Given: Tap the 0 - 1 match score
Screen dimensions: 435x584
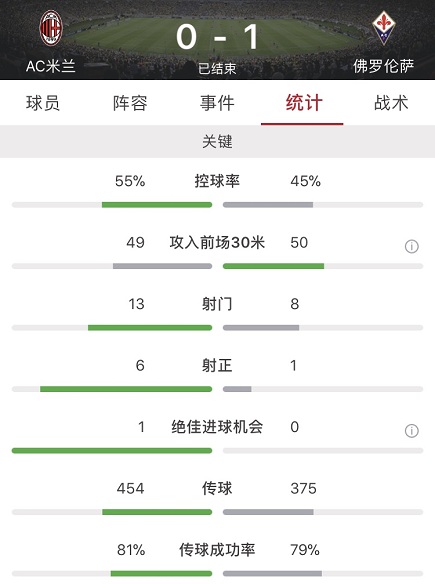Looking at the screenshot, I should [218, 36].
